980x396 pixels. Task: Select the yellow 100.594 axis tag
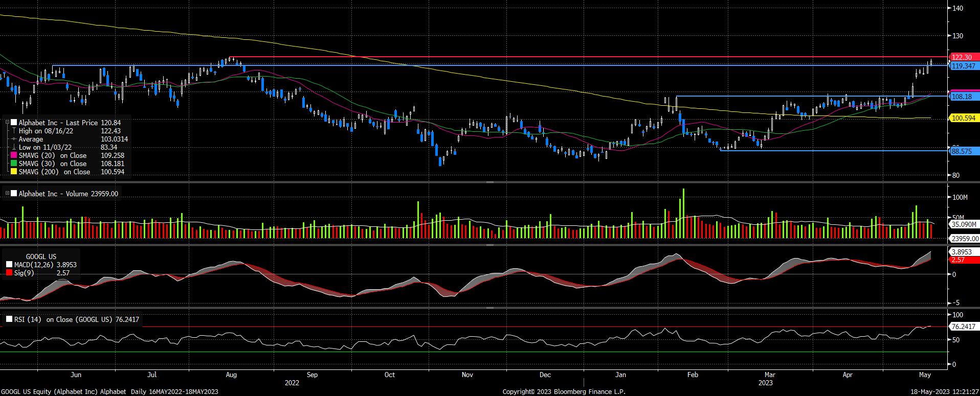point(963,118)
